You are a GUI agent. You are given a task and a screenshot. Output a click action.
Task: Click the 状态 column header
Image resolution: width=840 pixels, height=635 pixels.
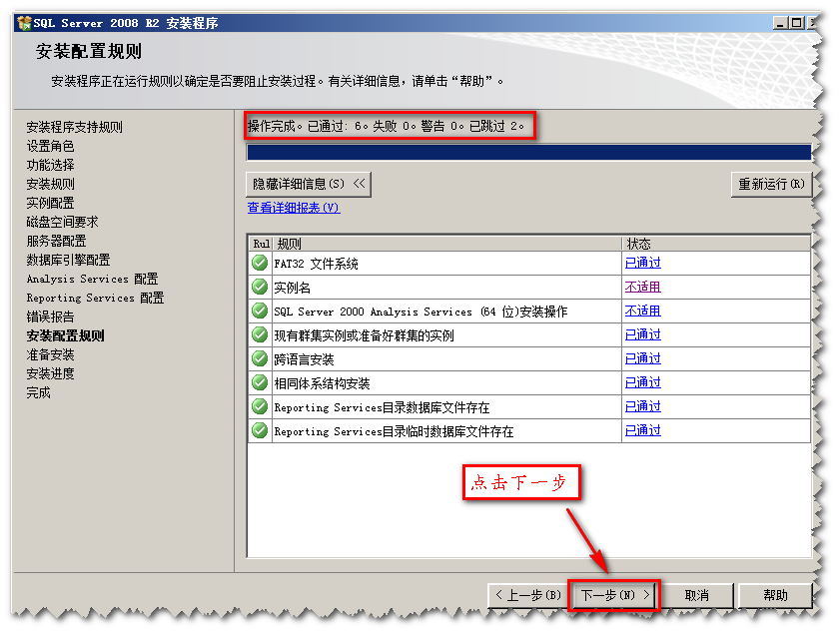coord(716,245)
